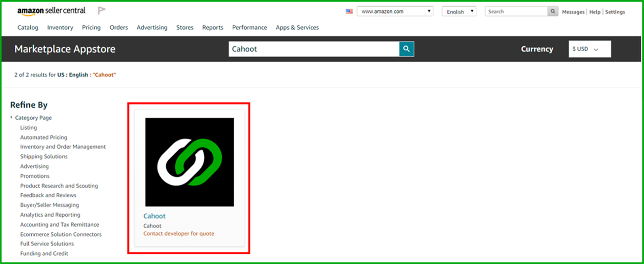Open the Pricing menu
Screen dimensions: 644x264
(91, 28)
